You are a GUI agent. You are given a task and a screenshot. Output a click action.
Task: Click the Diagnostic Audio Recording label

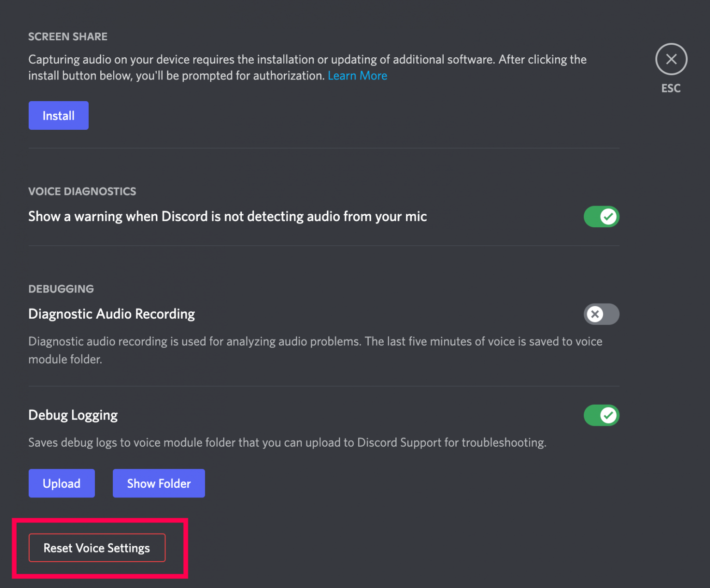[111, 314]
